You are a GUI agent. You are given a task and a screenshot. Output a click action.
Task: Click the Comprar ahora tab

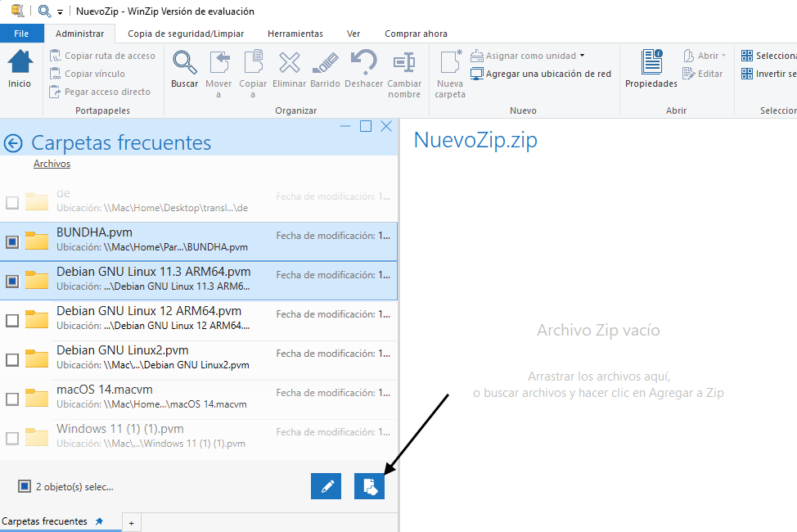[x=416, y=34]
